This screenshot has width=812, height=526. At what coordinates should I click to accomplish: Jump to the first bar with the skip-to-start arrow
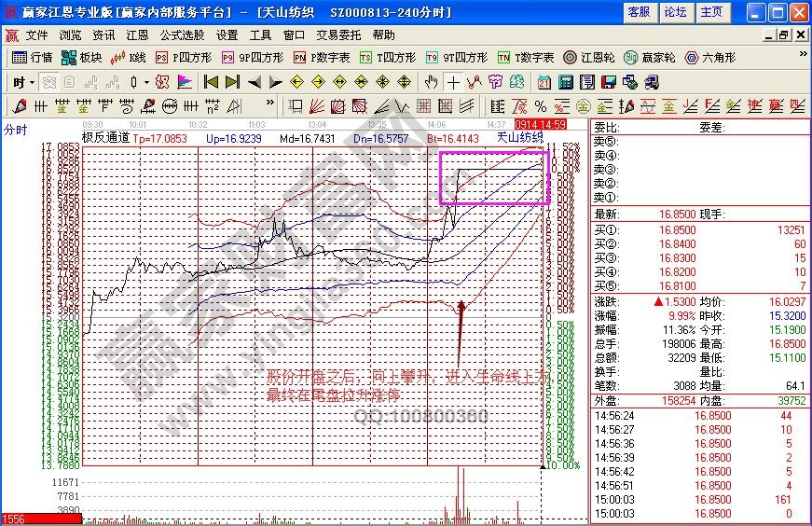[x=211, y=82]
